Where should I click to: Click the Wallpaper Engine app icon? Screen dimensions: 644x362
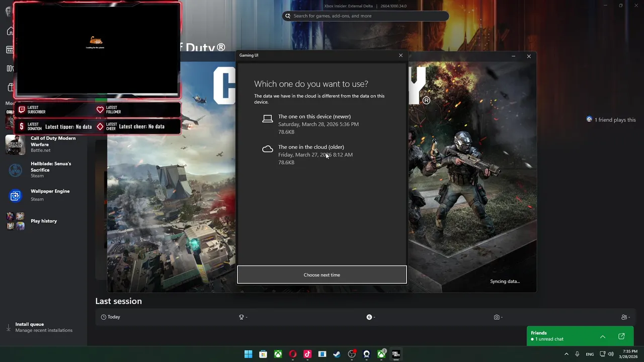click(16, 196)
